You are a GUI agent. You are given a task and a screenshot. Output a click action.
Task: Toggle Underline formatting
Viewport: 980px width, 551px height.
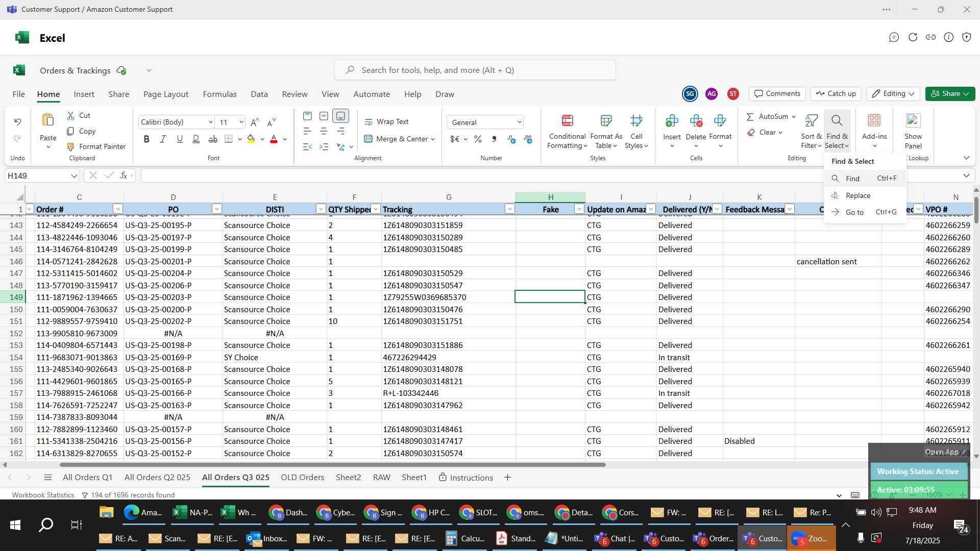(x=180, y=139)
